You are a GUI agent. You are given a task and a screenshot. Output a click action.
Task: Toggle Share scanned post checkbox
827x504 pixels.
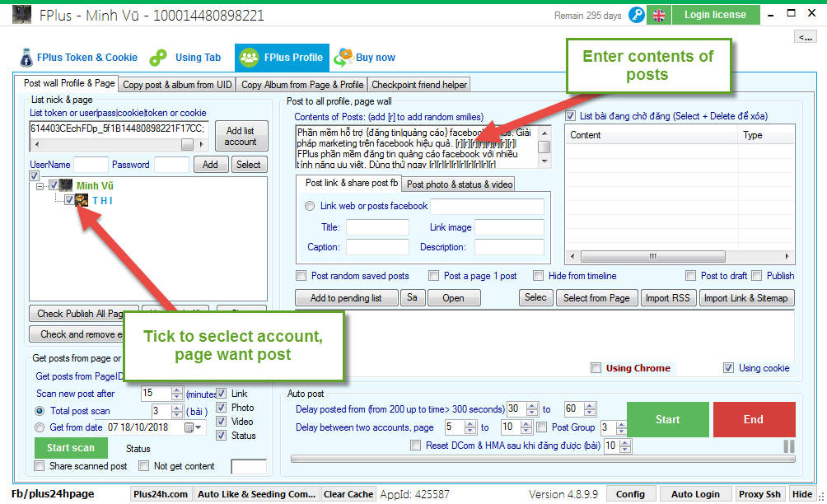39,466
